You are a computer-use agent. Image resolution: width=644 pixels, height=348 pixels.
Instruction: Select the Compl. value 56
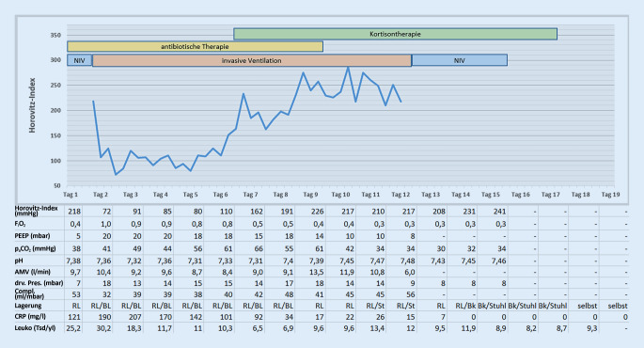point(410,294)
